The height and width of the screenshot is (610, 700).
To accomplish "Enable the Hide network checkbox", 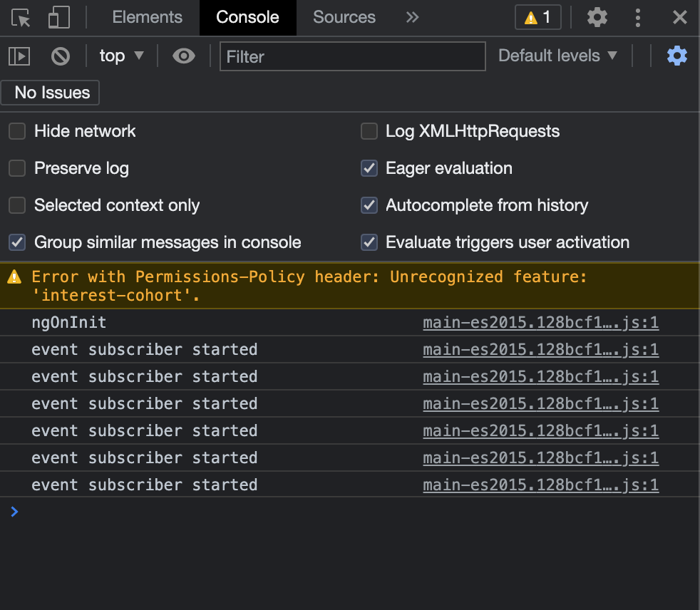I will pyautogui.click(x=17, y=131).
